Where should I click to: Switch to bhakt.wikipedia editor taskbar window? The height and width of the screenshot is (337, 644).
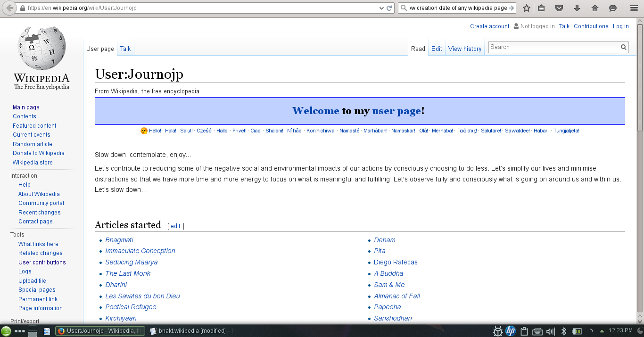pyautogui.click(x=191, y=331)
